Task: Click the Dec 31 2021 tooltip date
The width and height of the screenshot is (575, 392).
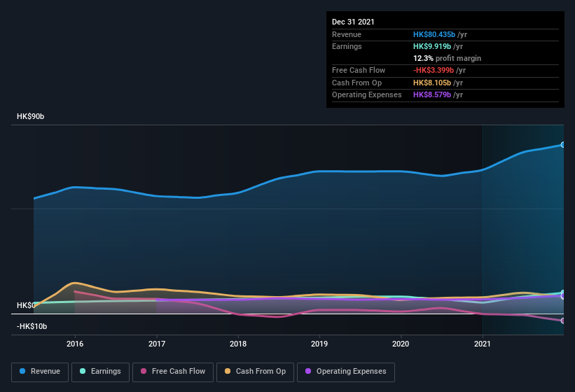Action: click(353, 22)
